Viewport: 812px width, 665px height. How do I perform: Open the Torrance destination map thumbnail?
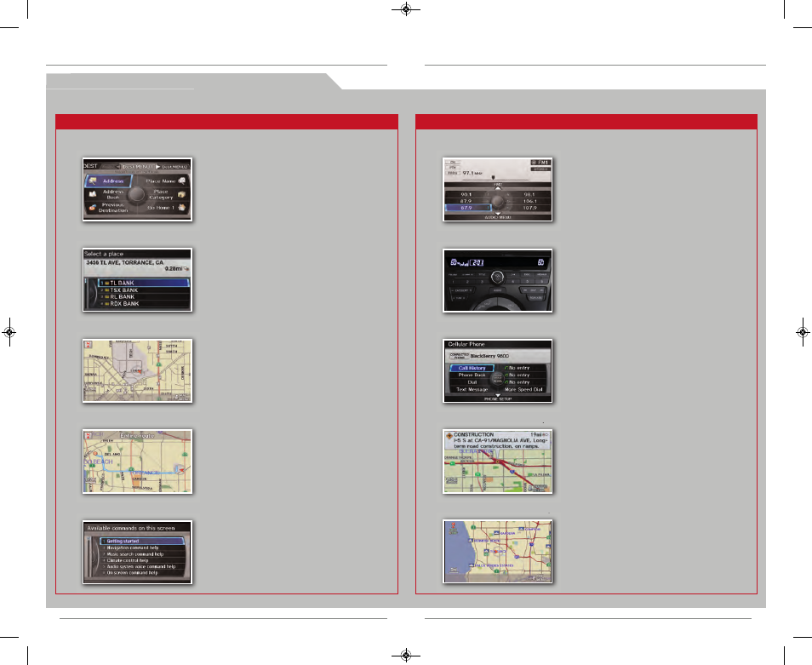[x=137, y=371]
